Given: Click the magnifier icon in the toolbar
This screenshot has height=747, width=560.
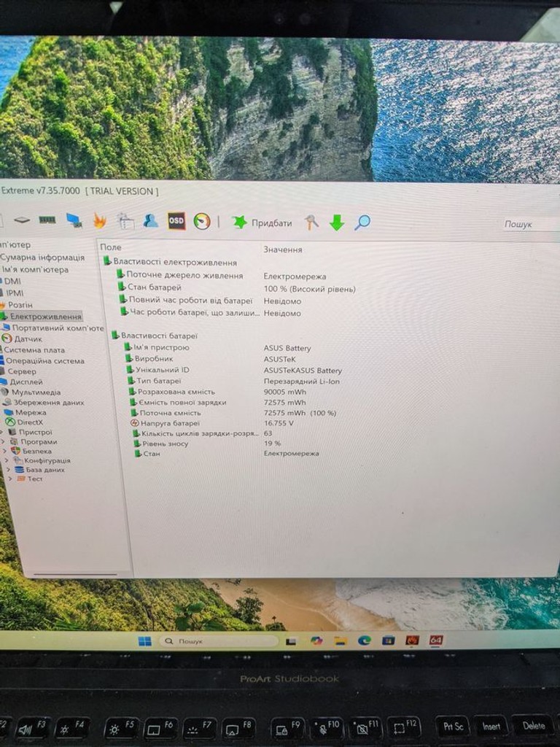Looking at the screenshot, I should [x=362, y=222].
